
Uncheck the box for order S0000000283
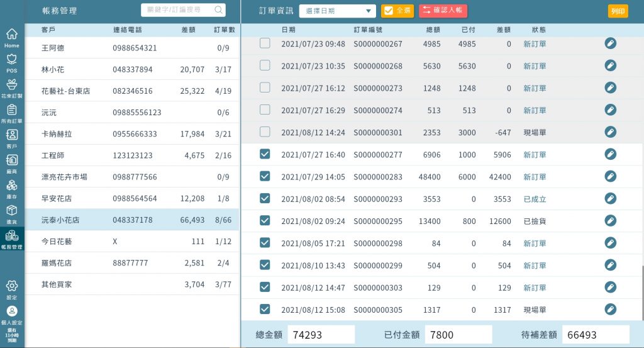[x=265, y=176]
